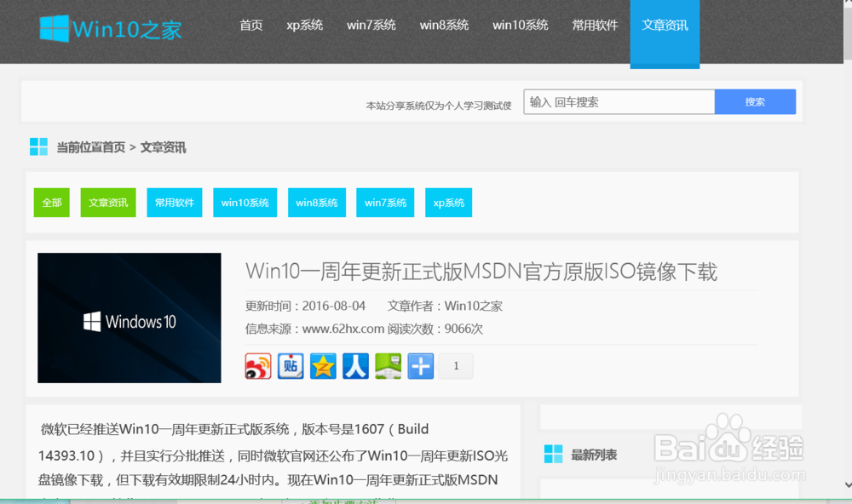Click the notice 本站分享系统仅为个人学习测试使
The image size is (852, 504).
pos(439,106)
